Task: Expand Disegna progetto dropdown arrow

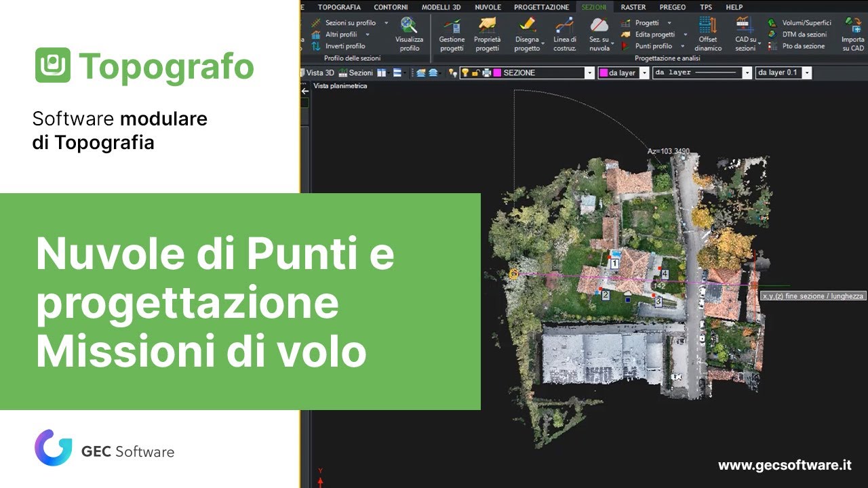Action: click(x=543, y=43)
